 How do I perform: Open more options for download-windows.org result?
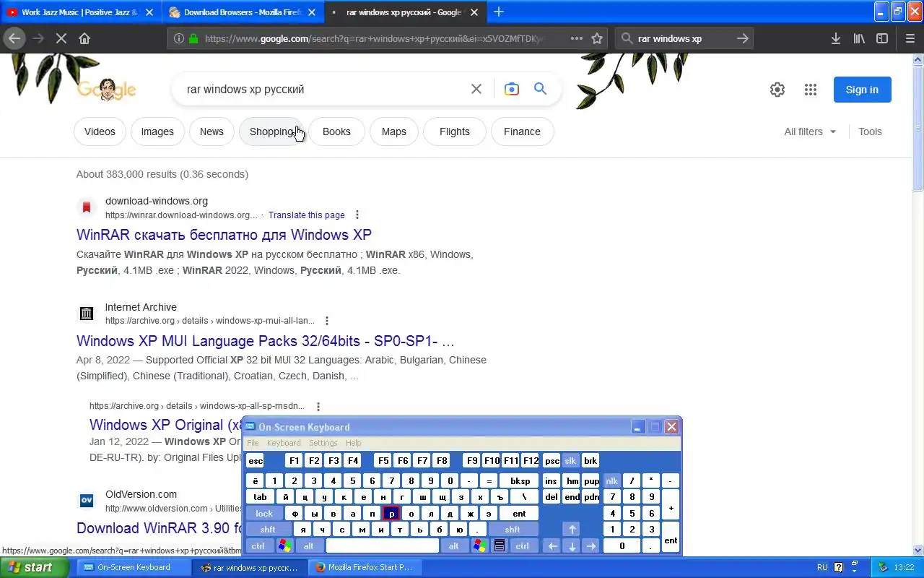click(x=357, y=215)
